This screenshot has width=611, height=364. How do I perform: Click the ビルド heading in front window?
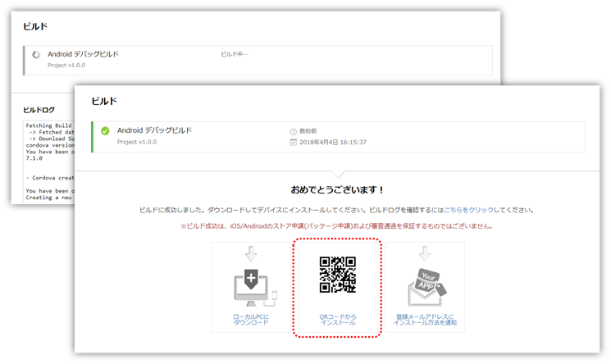pyautogui.click(x=104, y=101)
